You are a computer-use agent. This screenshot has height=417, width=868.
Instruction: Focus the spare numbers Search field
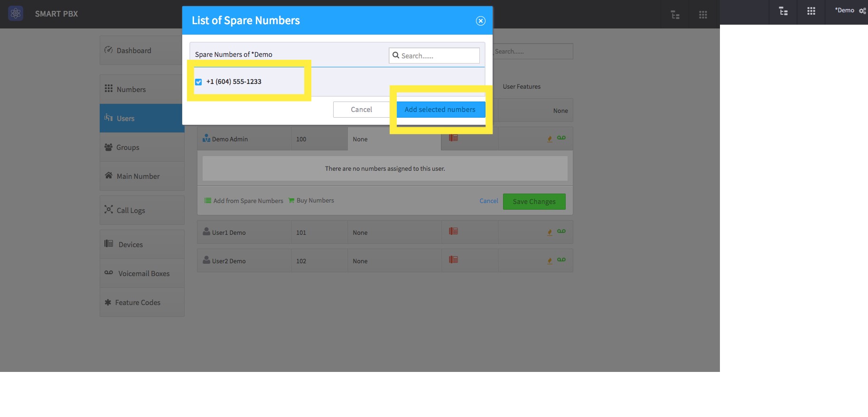(x=434, y=56)
